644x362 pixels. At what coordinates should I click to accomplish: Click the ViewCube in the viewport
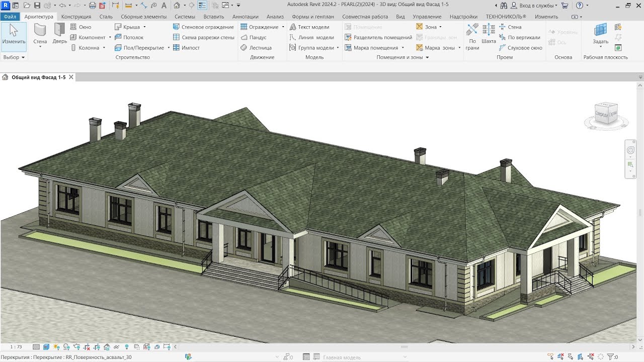click(x=606, y=114)
